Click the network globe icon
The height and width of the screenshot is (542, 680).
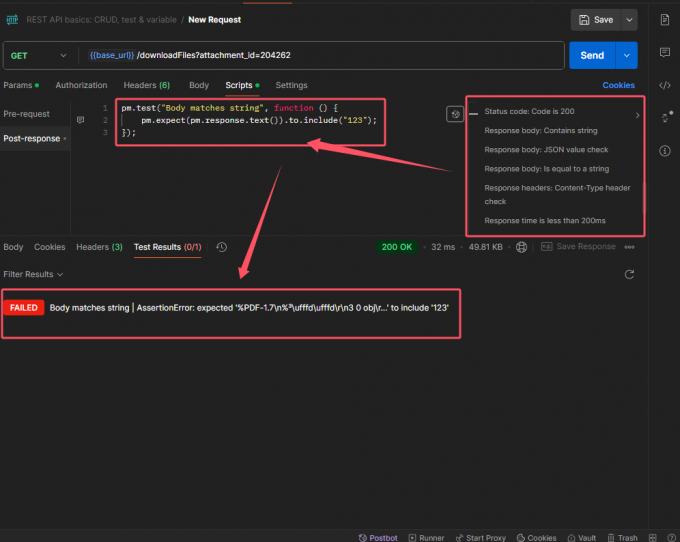(x=521, y=247)
